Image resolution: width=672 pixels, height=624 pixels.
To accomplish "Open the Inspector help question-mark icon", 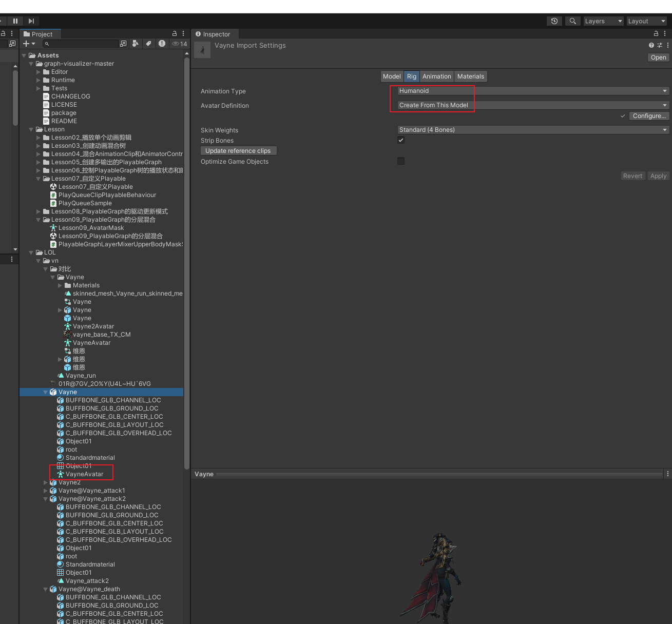I will coord(651,45).
